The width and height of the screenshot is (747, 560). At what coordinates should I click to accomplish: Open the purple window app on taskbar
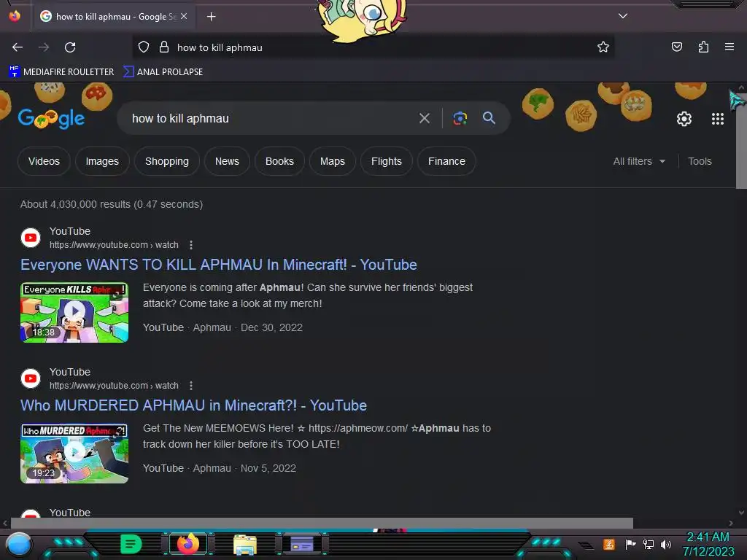[301, 544]
